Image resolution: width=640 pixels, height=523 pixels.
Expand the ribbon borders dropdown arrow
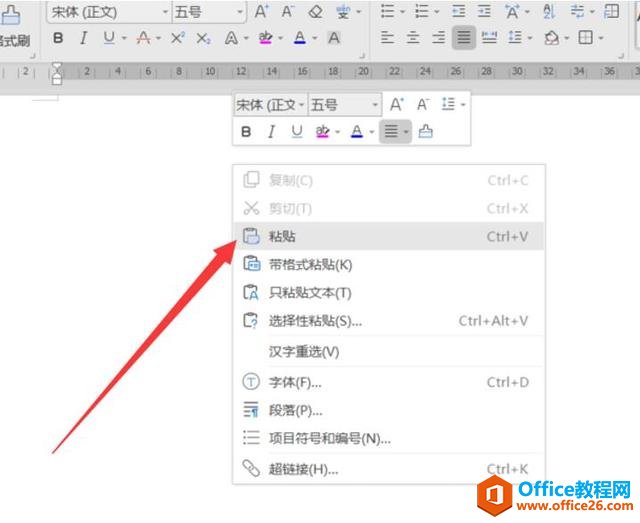coord(601,38)
